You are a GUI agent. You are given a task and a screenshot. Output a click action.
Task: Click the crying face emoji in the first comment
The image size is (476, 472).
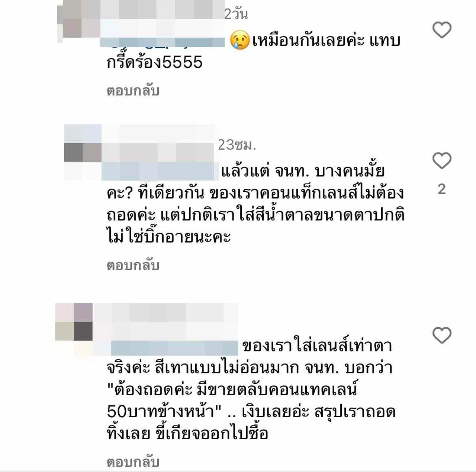click(x=240, y=40)
